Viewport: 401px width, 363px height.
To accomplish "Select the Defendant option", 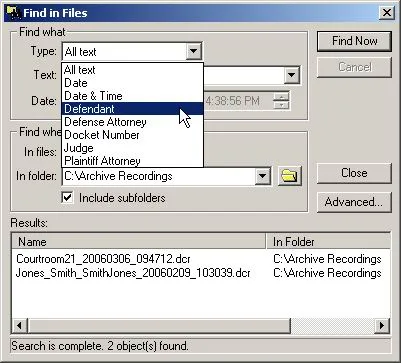I will tap(132, 109).
